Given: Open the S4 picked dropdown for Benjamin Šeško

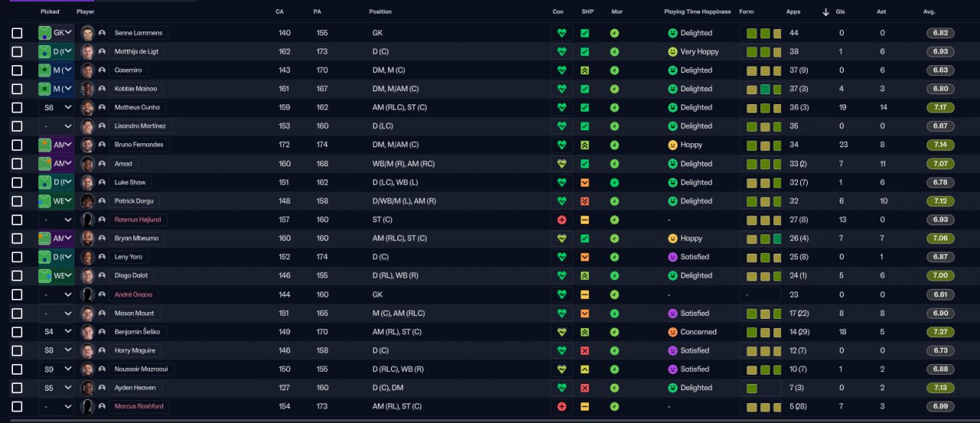Looking at the screenshot, I should click(56, 332).
